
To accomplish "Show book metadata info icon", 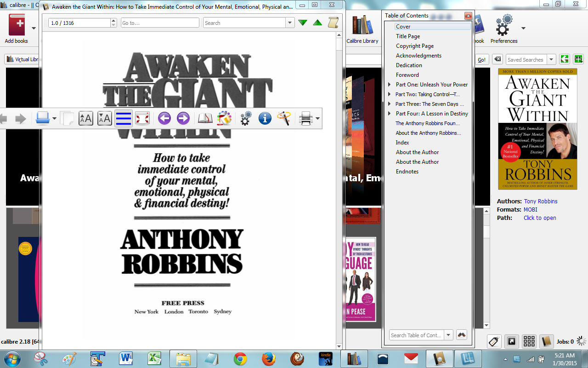I will click(265, 119).
